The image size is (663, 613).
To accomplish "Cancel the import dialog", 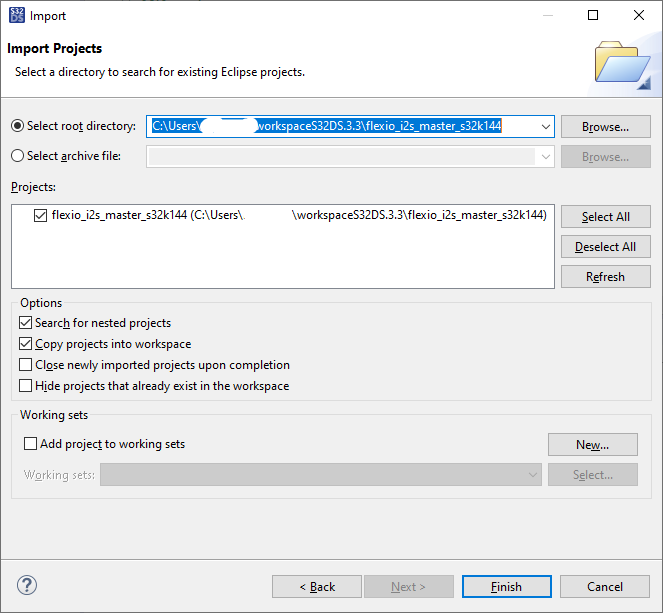I will (605, 586).
